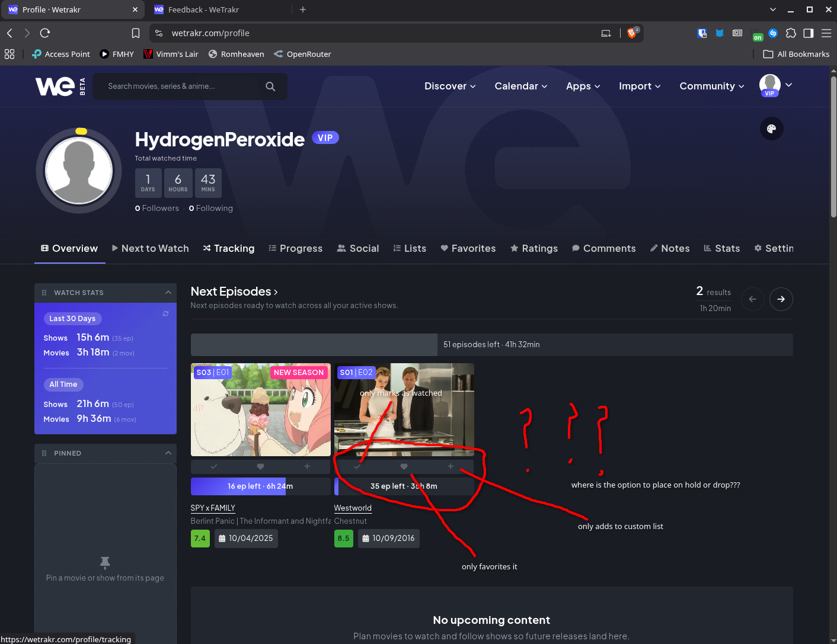Favorite the Westworld episode with heart icon
Viewport: 837px width, 644px height.
(x=404, y=467)
